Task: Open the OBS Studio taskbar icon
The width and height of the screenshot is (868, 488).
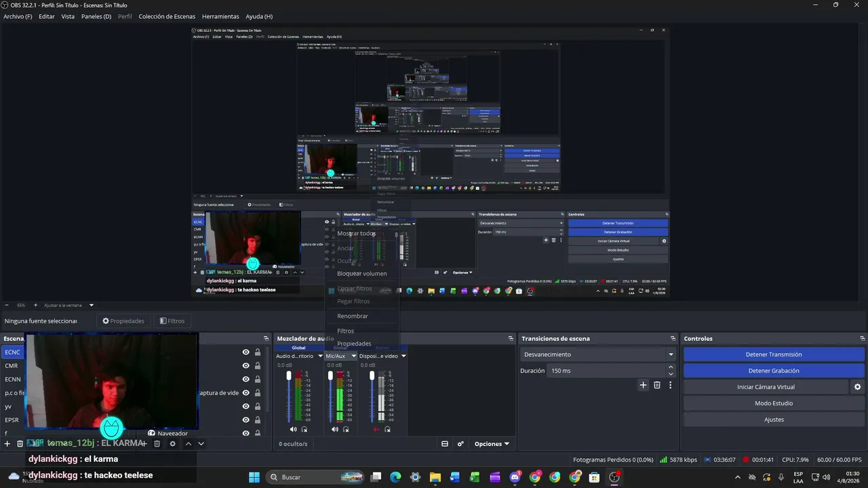Action: tap(614, 477)
